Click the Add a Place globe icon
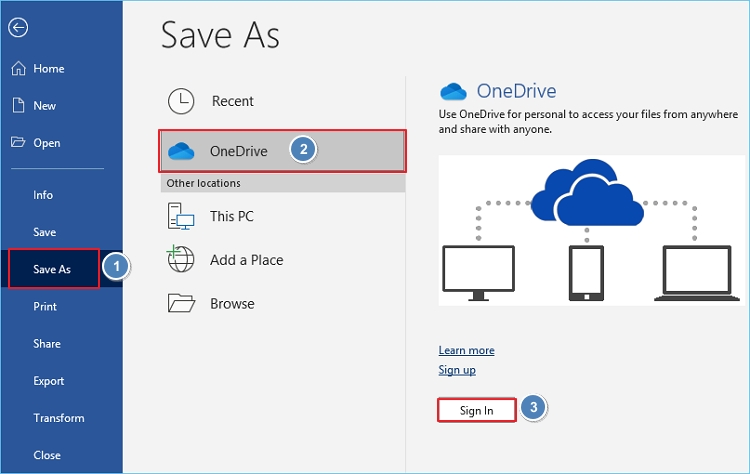 [x=180, y=259]
